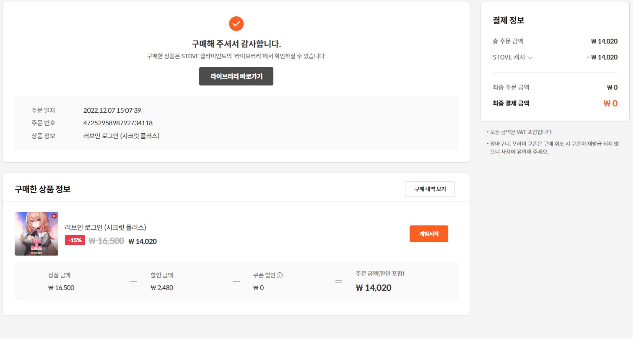
Task: Click the 19 age rating badge on thumbnail
Action: point(54,216)
